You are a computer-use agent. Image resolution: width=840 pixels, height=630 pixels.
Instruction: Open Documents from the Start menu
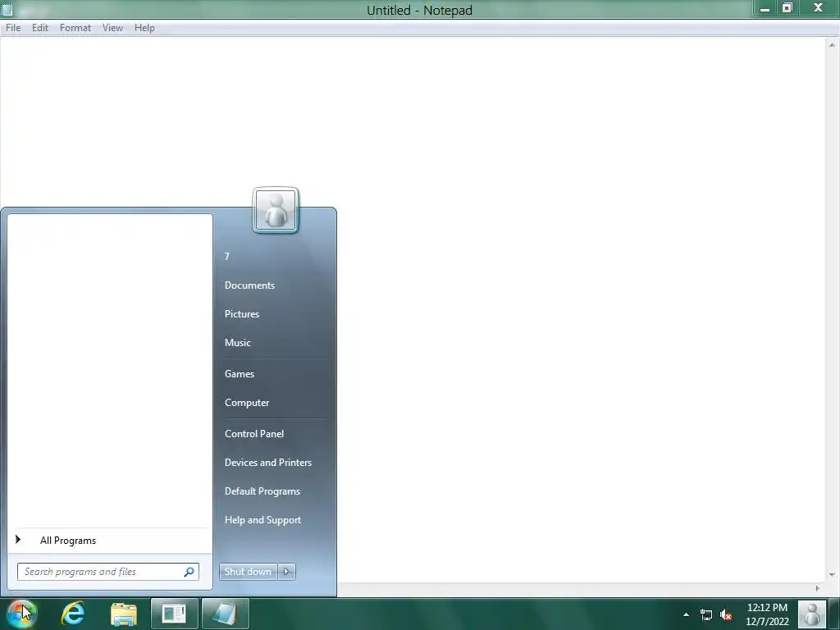point(249,285)
